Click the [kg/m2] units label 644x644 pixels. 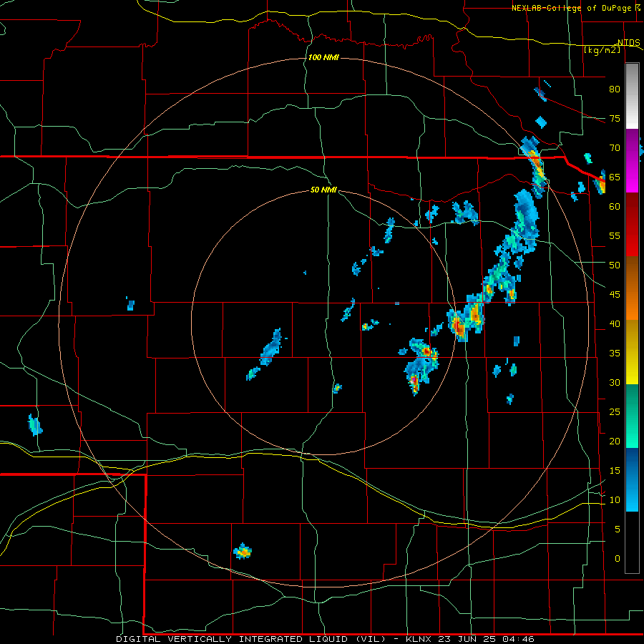tap(602, 50)
